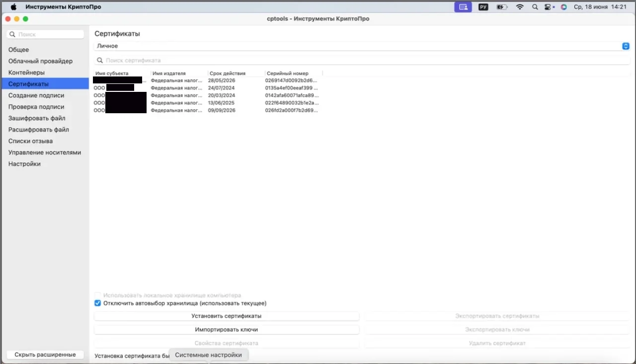Image resolution: width=636 pixels, height=364 pixels.
Task: Open Управление носителями section
Action: click(45, 152)
